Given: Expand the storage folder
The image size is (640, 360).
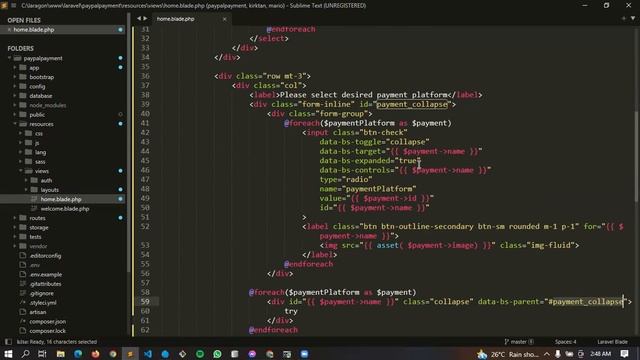Looking at the screenshot, I should pyautogui.click(x=15, y=228).
